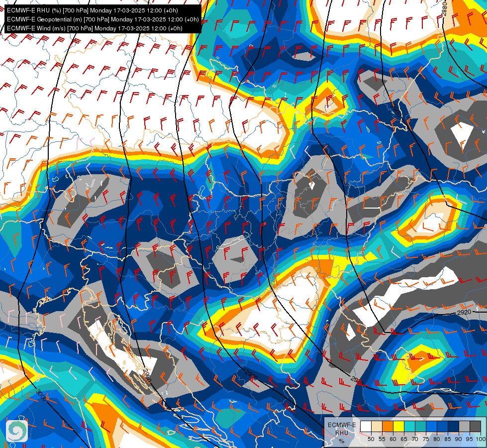Select the medium blue 80-85 legend swatch
Image resolution: width=487 pixels, height=448 pixels.
point(443,426)
